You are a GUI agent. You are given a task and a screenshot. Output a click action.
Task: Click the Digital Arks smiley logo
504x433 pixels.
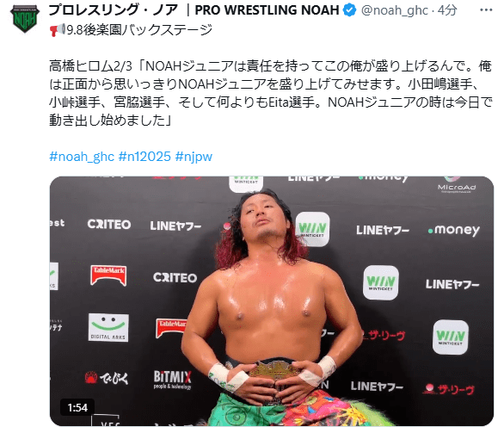(108, 327)
